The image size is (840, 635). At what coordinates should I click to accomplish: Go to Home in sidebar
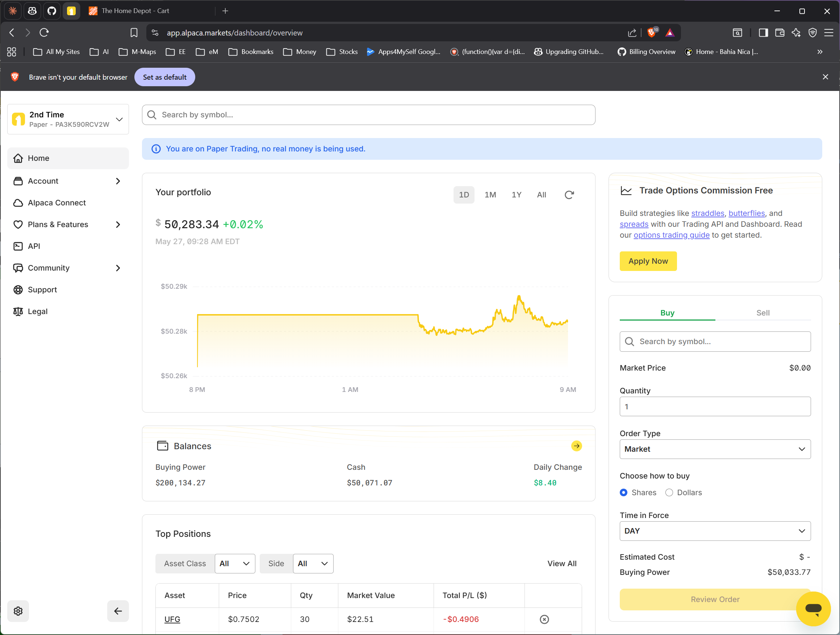click(x=68, y=158)
